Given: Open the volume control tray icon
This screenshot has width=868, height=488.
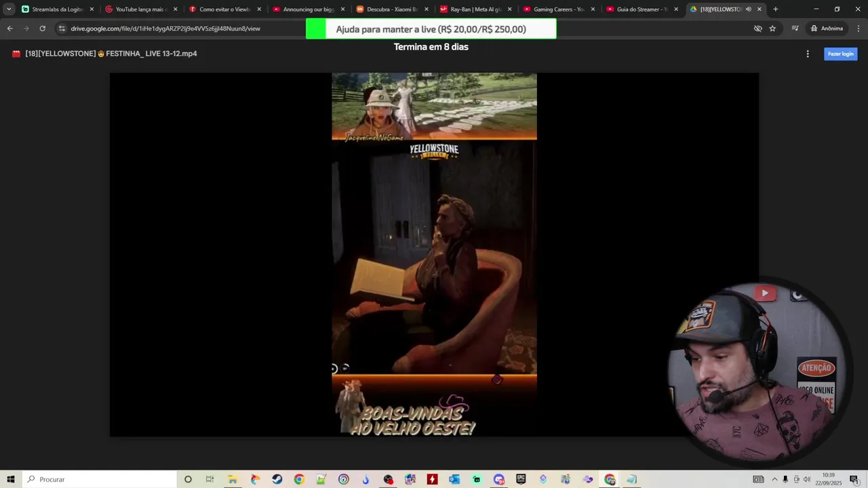Looking at the screenshot, I should click(807, 479).
